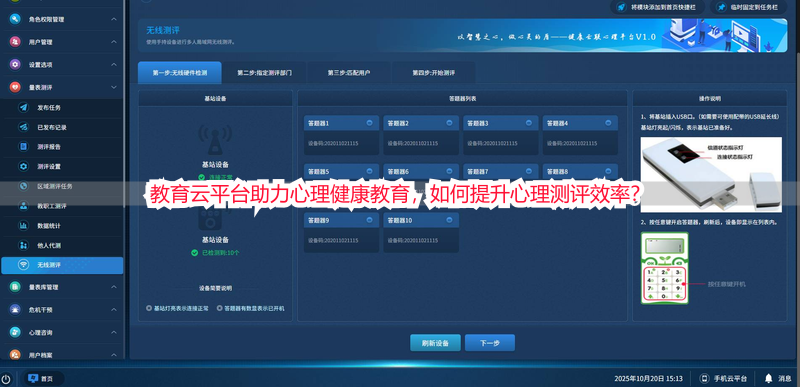The width and height of the screenshot is (800, 387).
Task: Click the 量表库管理 sidebar icon
Action: point(15,287)
